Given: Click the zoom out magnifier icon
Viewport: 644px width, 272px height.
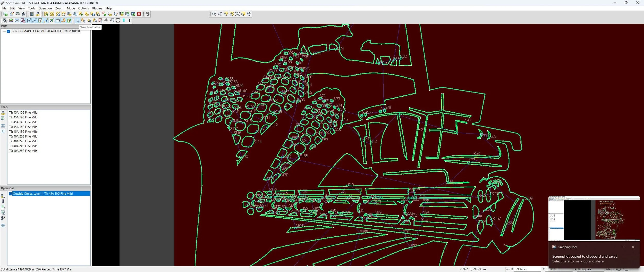Looking at the screenshot, I should 220,14.
